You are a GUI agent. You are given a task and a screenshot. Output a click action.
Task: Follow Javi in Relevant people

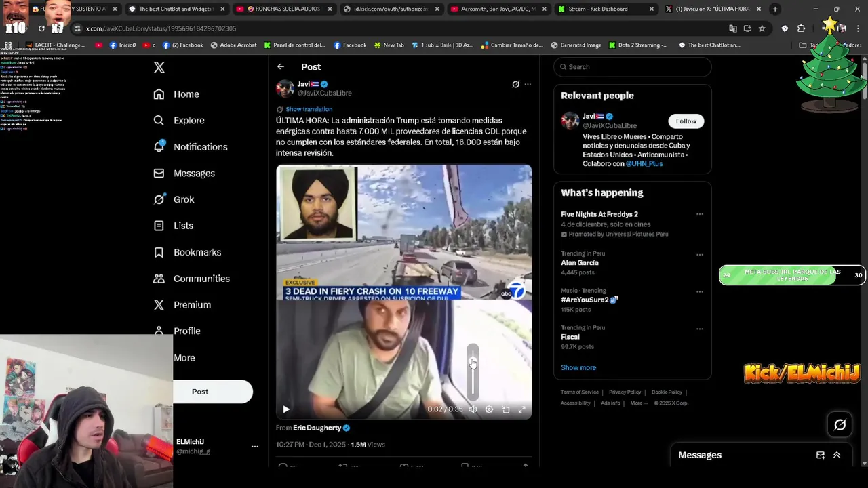click(x=686, y=121)
